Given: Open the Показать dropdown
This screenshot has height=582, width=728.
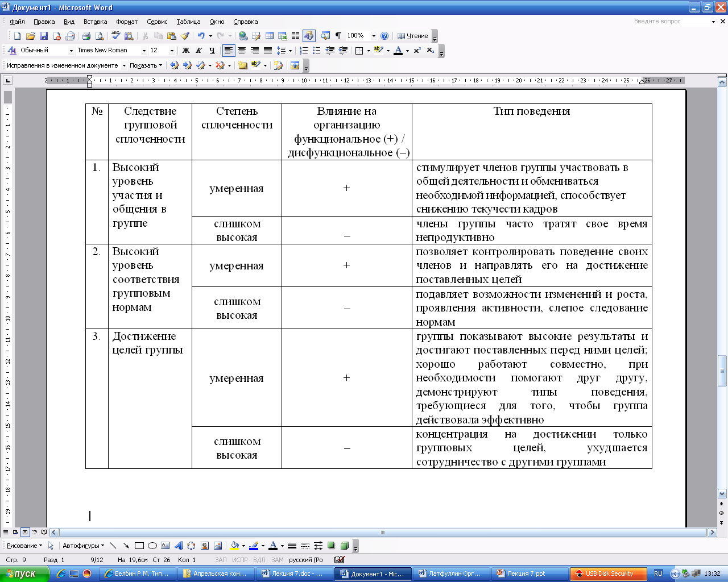Looking at the screenshot, I should [146, 65].
